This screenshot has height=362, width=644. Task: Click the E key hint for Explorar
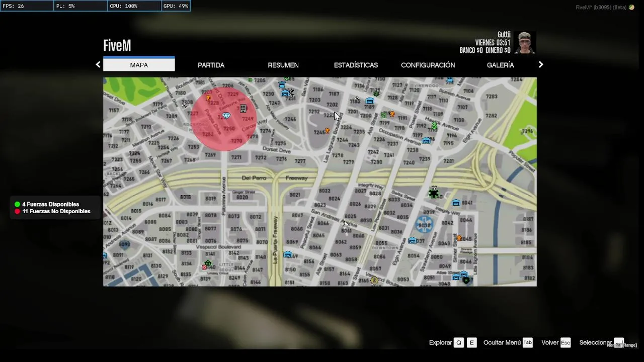click(x=471, y=342)
